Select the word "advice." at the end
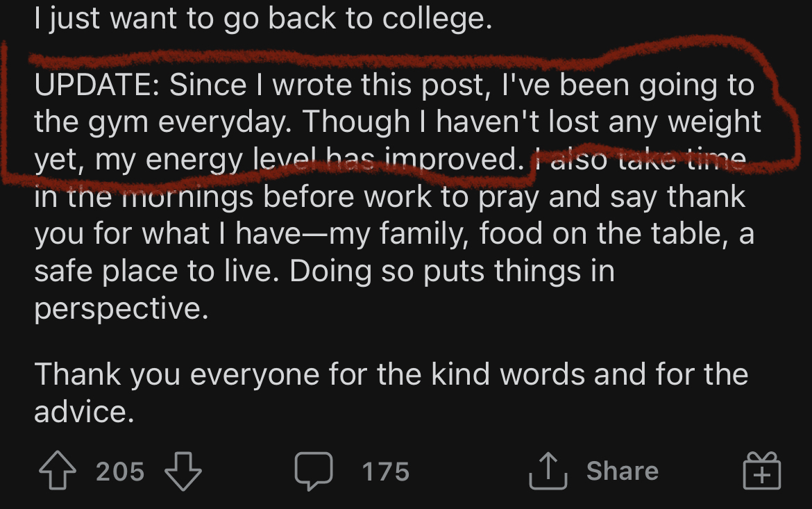The height and width of the screenshot is (509, 812). 85,412
